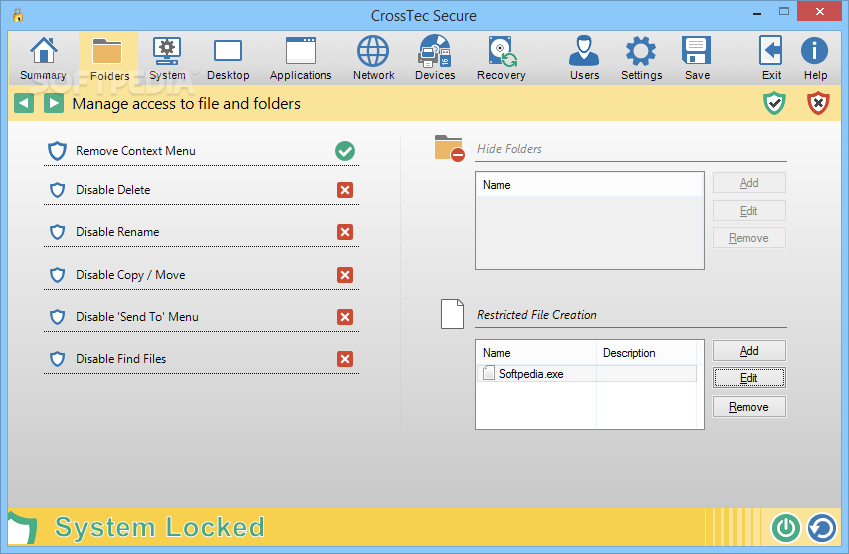The width and height of the screenshot is (849, 554).
Task: Exit the application via Exit icon
Action: [771, 58]
